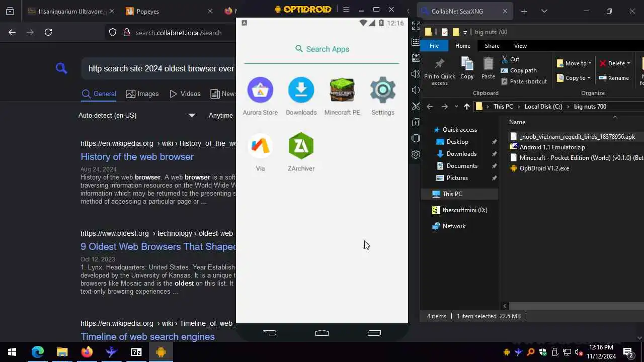Click the Copy button in Explorer ribbon

(467, 68)
